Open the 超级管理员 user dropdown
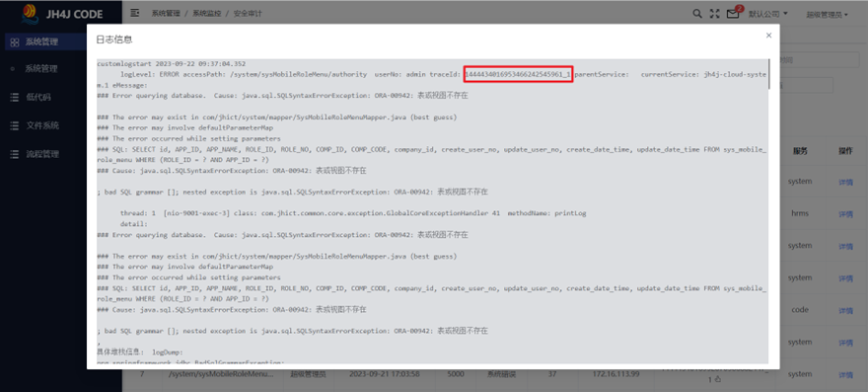The image size is (868, 392). (827, 15)
